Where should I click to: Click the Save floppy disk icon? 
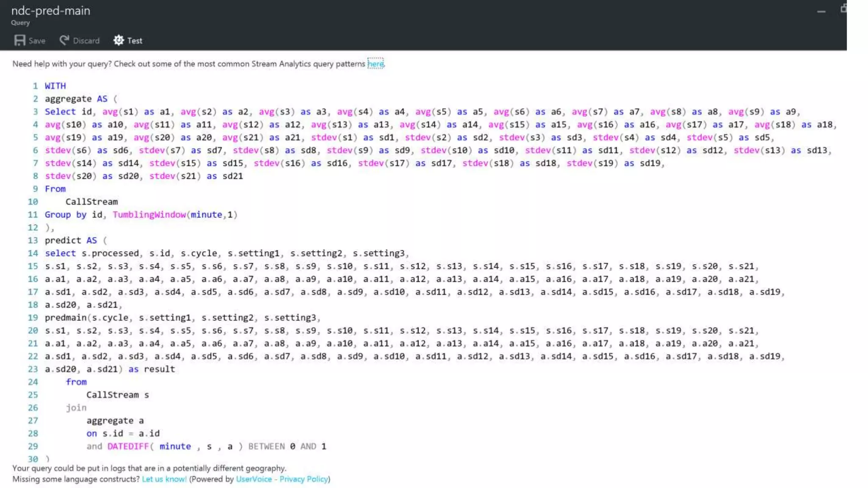(19, 40)
